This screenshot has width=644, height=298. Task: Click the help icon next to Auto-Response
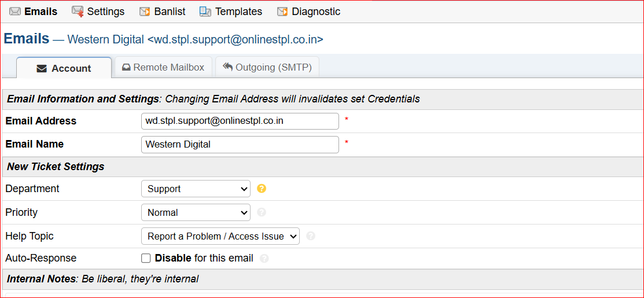(264, 259)
